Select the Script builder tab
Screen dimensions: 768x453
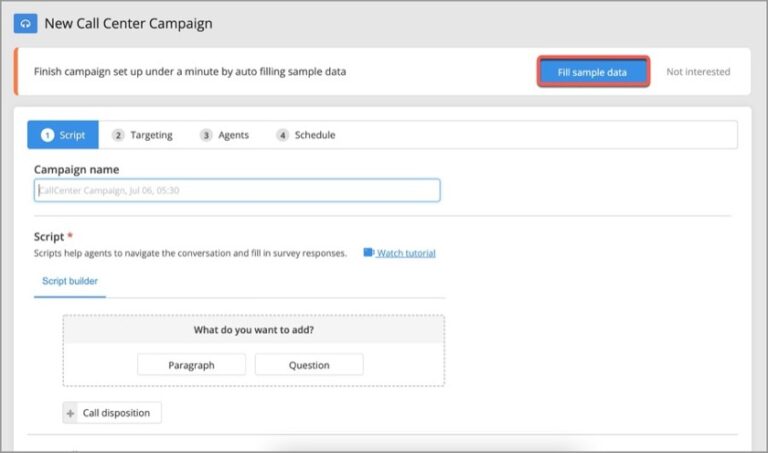70,281
